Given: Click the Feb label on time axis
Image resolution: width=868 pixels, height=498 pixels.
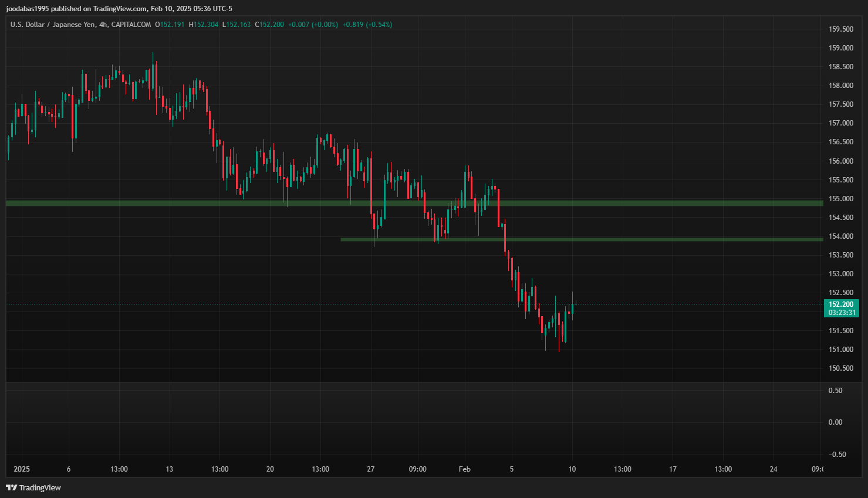Looking at the screenshot, I should (x=464, y=469).
